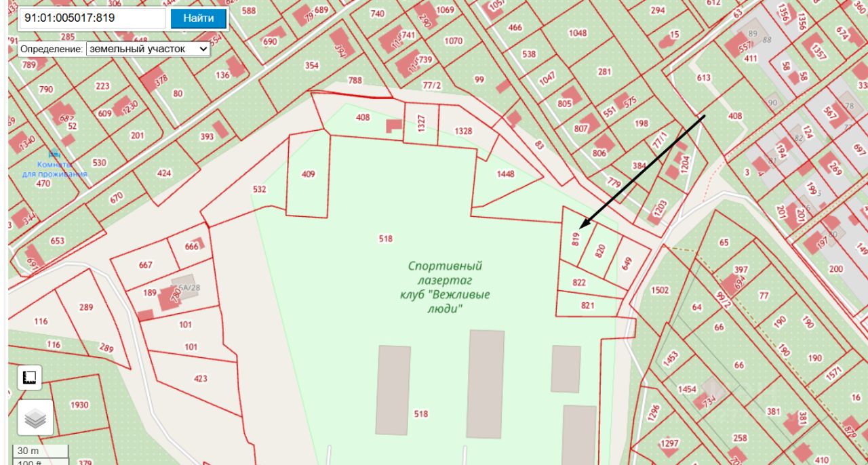Click parcel labeled 821
The width and height of the screenshot is (868, 465).
coord(587,306)
